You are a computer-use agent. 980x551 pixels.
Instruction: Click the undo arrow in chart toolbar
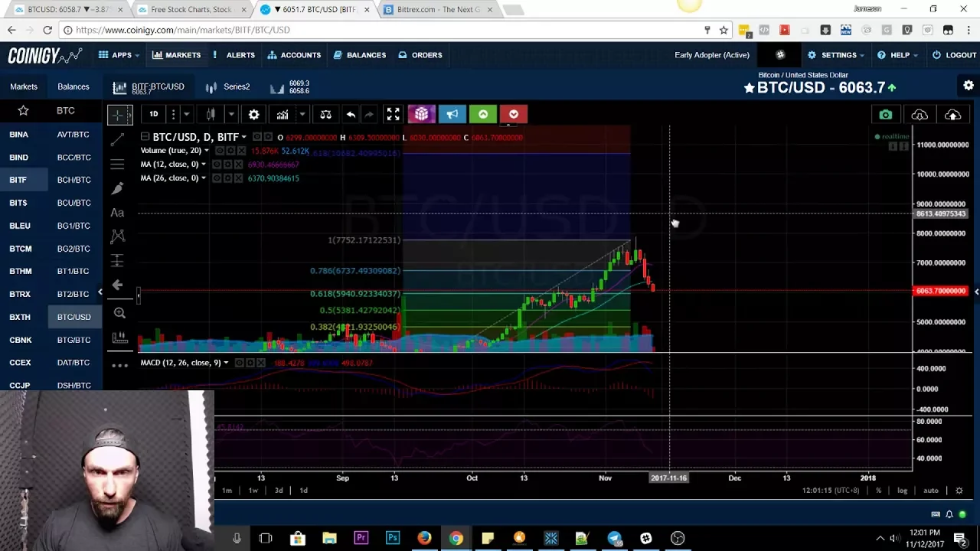(351, 115)
